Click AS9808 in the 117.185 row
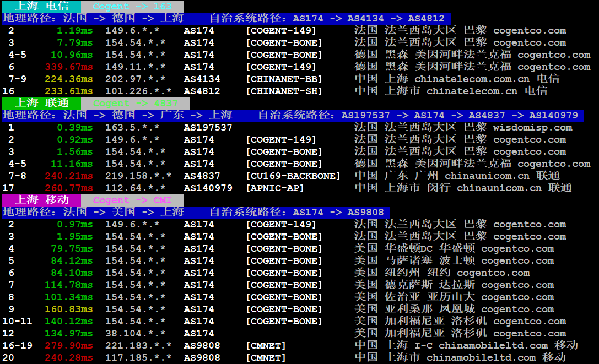 point(202,358)
